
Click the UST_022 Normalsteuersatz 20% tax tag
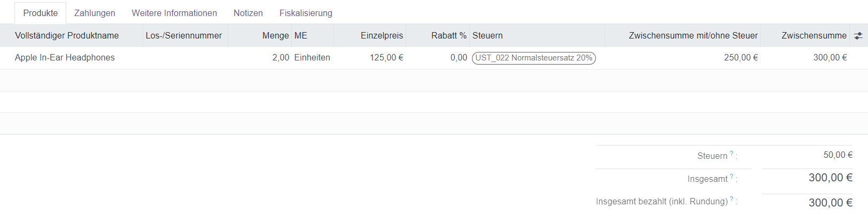[x=533, y=58]
